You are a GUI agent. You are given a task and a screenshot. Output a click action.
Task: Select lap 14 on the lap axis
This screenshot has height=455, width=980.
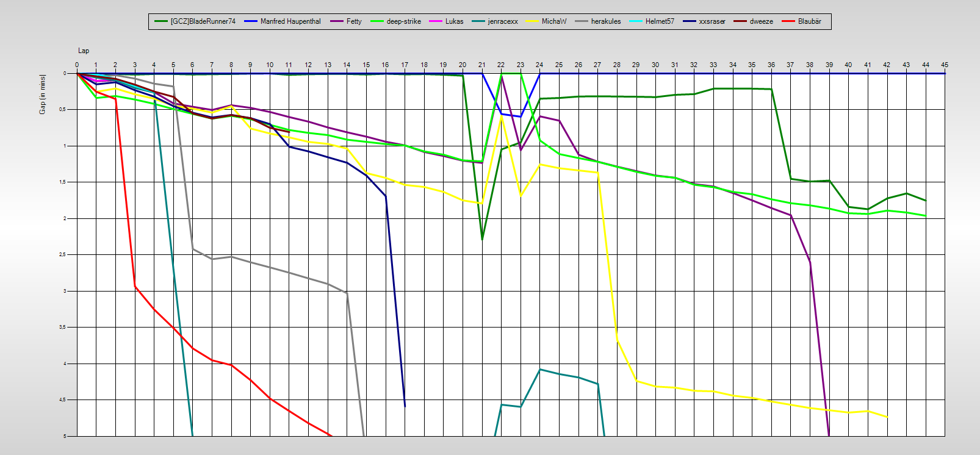pos(347,65)
